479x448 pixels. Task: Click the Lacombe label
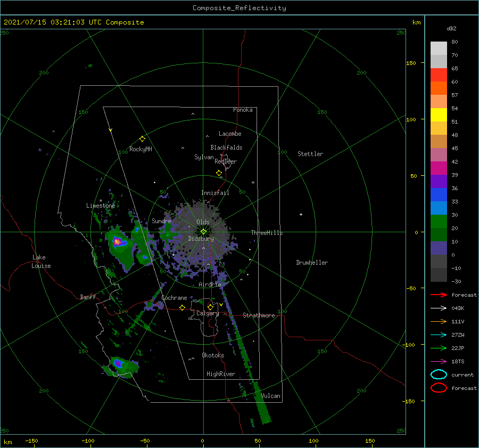click(x=230, y=134)
